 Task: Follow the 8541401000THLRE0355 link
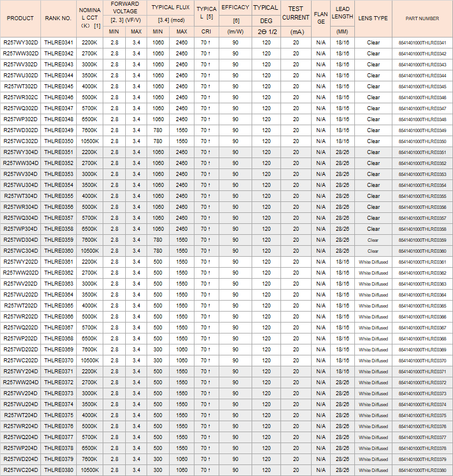tap(422, 196)
